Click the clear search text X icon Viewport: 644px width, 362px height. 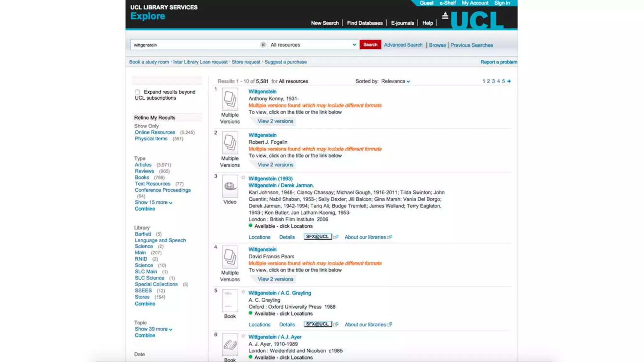pyautogui.click(x=263, y=45)
